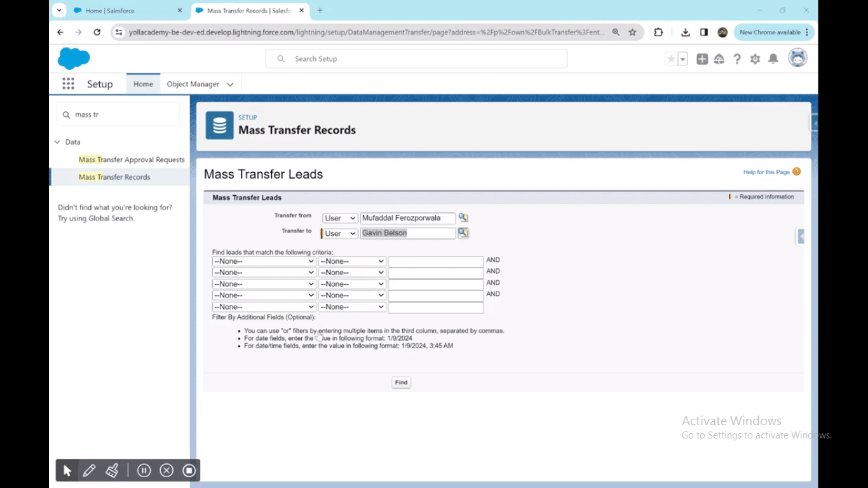Screen dimensions: 868x488
Task: Open the help question mark icon
Action: pyautogui.click(x=737, y=59)
